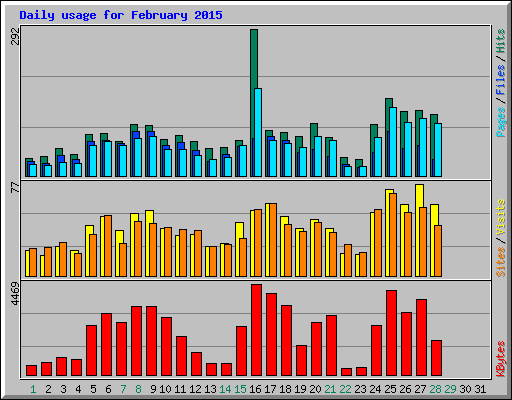The height and width of the screenshot is (400, 512).
Task: Click green weekend day label "15"
Action: tap(240, 389)
